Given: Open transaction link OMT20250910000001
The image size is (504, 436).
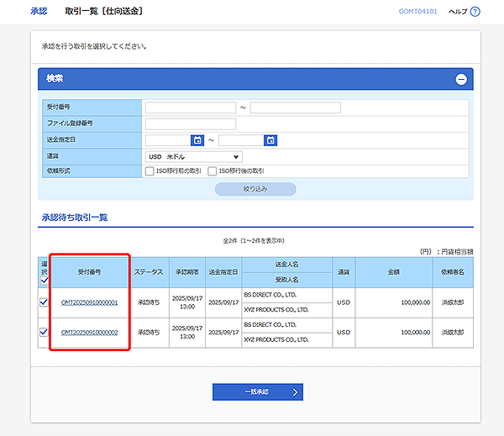Looking at the screenshot, I should tap(89, 302).
